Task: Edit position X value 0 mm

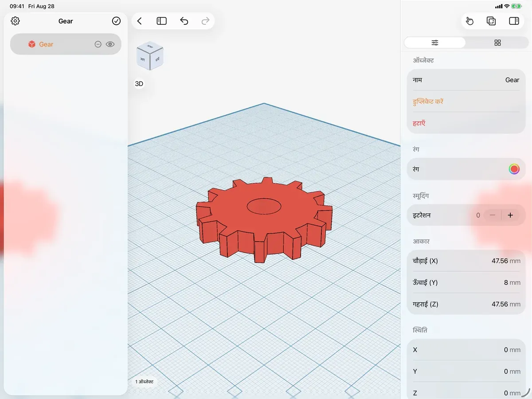Action: [x=466, y=350]
